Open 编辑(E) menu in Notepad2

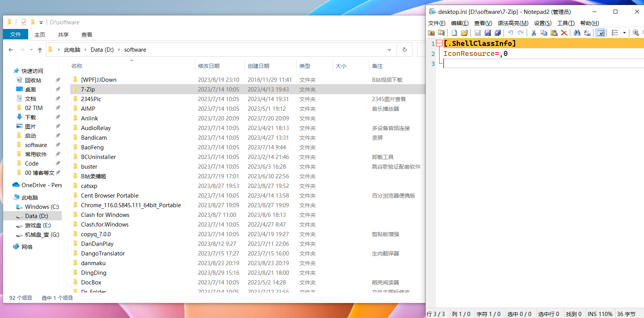tap(460, 23)
